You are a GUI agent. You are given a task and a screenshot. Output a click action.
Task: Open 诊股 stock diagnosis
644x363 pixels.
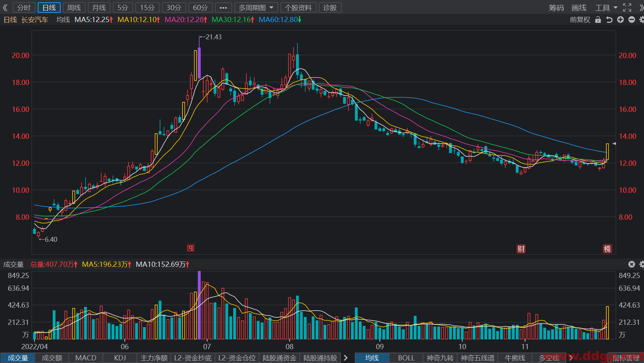pyautogui.click(x=330, y=7)
